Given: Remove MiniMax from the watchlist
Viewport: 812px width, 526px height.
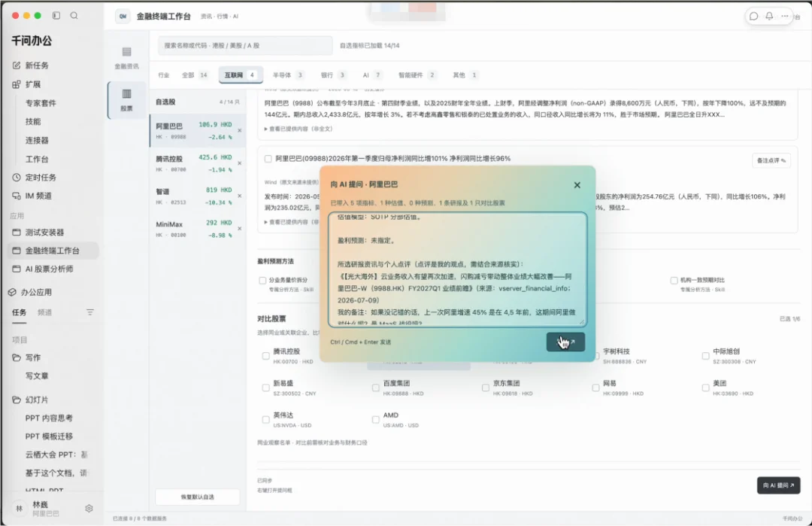Looking at the screenshot, I should coord(239,229).
